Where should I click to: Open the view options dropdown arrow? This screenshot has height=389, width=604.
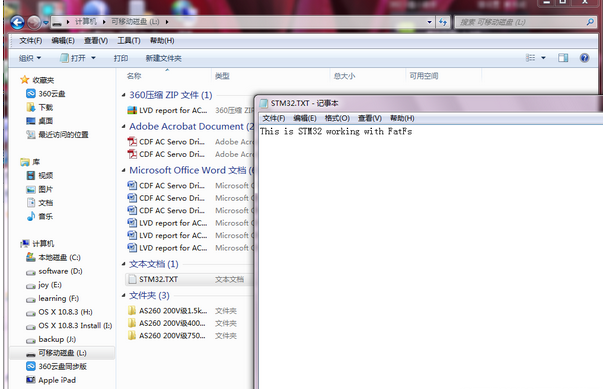click(544, 58)
